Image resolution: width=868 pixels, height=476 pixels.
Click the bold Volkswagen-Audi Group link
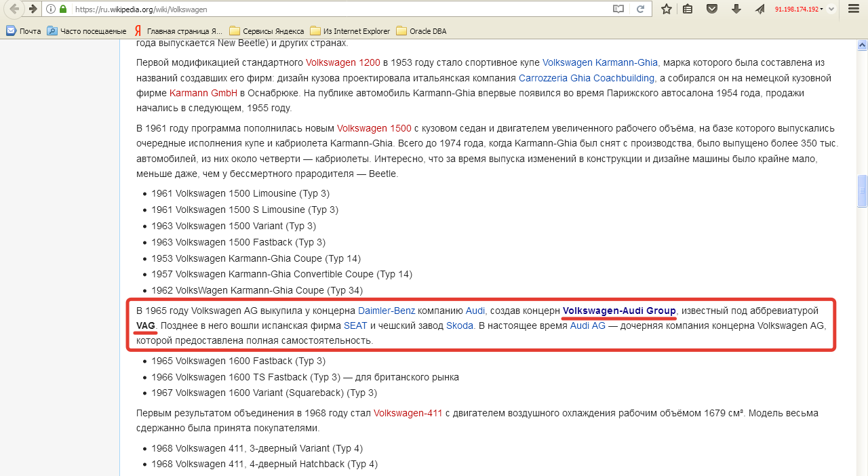619,311
